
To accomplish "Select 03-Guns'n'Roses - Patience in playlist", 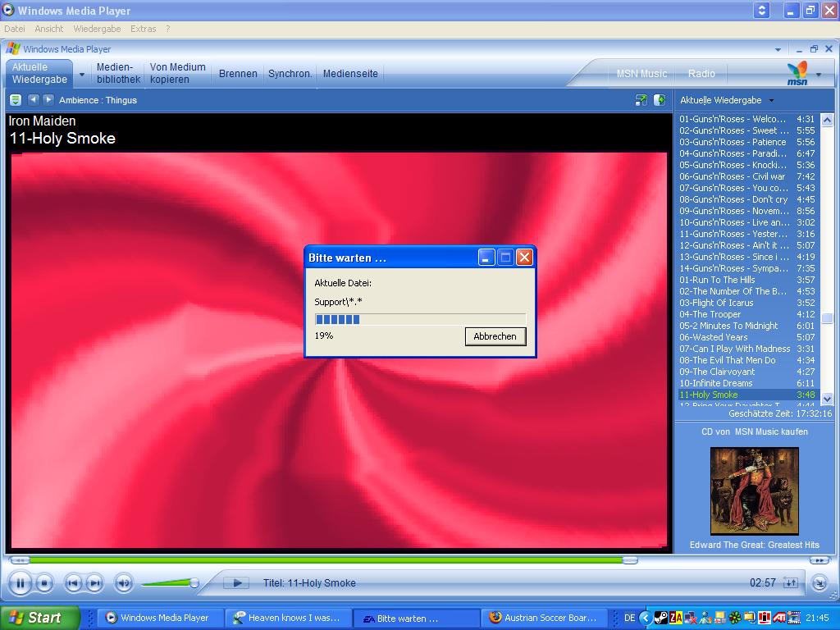I will [747, 142].
